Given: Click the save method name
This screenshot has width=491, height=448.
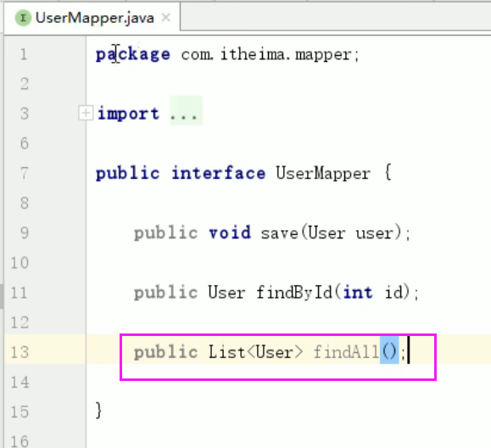Looking at the screenshot, I should (x=279, y=233).
